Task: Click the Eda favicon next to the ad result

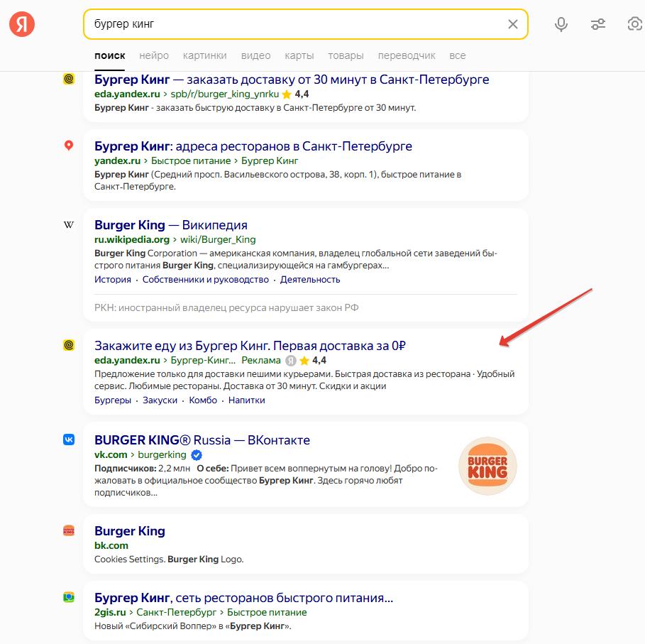Action: [x=69, y=345]
